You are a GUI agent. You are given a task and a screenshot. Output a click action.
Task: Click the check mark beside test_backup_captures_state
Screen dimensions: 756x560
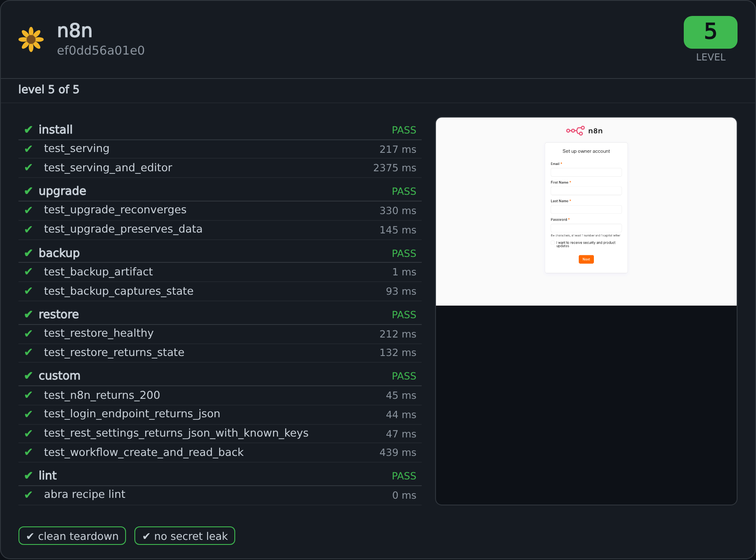click(x=28, y=291)
